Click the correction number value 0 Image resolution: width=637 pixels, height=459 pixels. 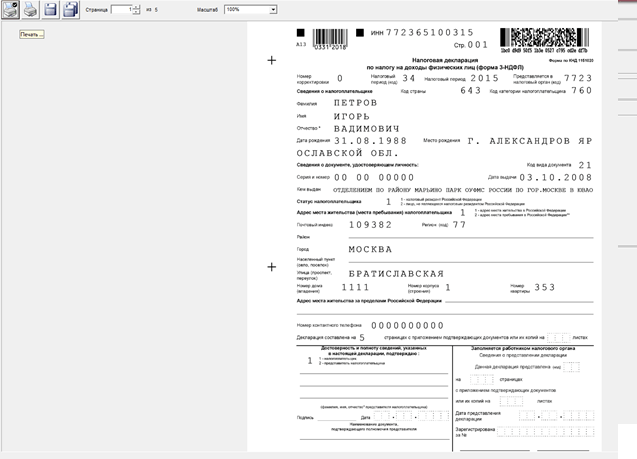[x=340, y=78]
